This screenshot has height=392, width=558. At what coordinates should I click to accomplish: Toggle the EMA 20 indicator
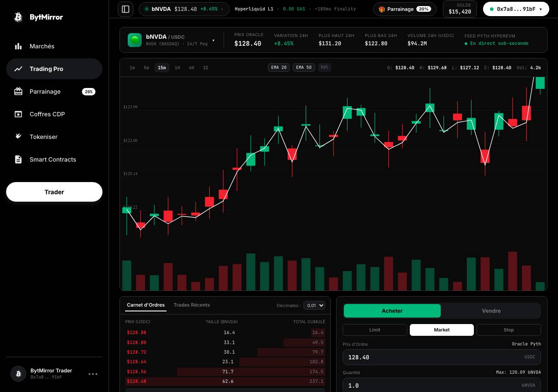point(279,68)
